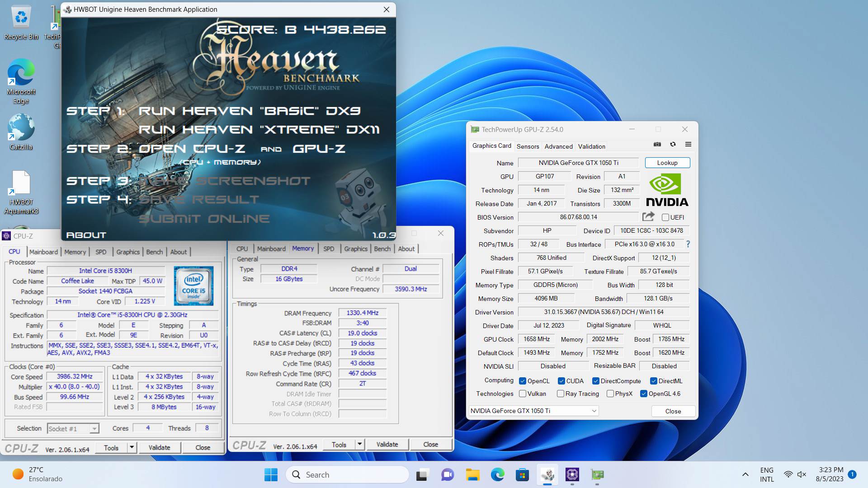Click the BIOS export share icon in GPU-Z
The width and height of the screenshot is (868, 488).
click(648, 217)
